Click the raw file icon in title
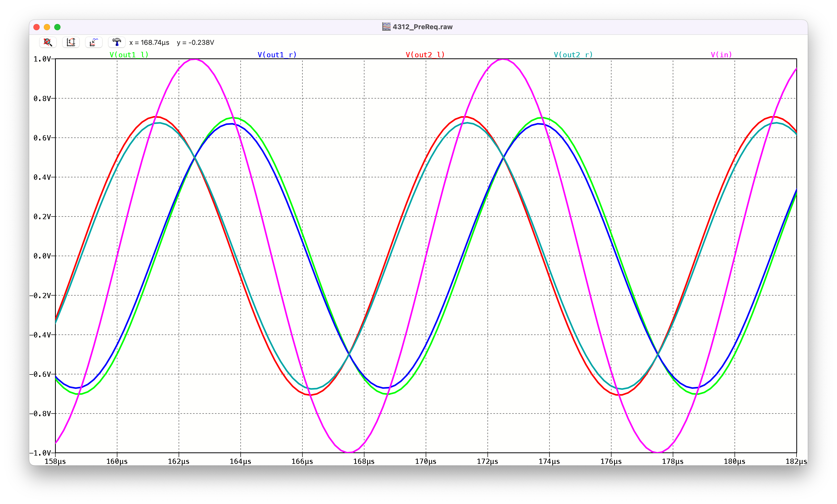Viewport: 837px width, 504px height. pyautogui.click(x=386, y=27)
